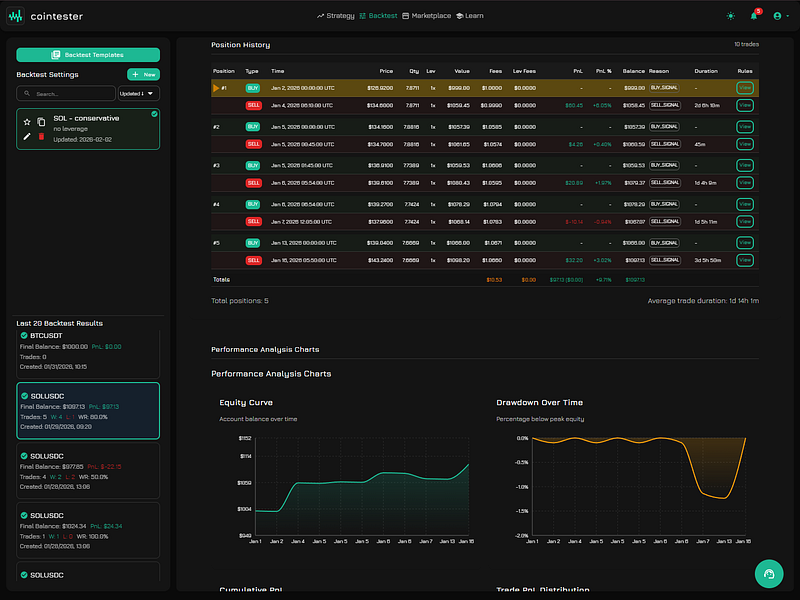This screenshot has width=800, height=600.
Task: Click the floating support chat icon
Action: pyautogui.click(x=768, y=574)
